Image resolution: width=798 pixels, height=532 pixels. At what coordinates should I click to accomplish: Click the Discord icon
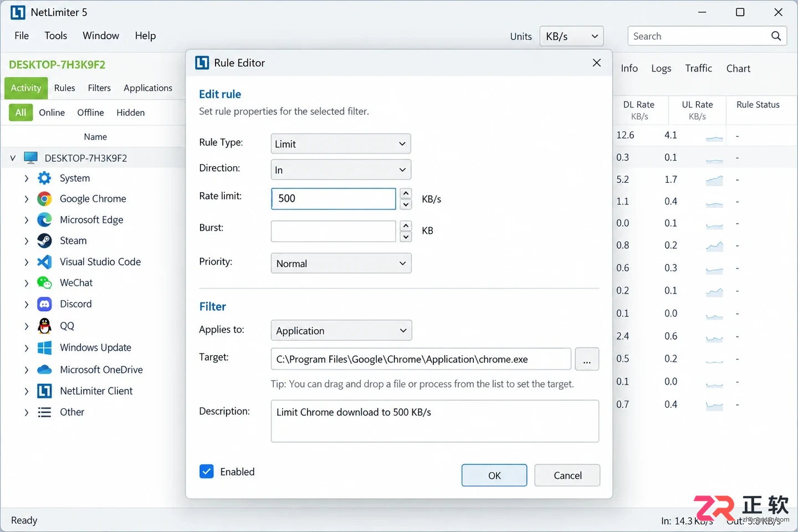click(44, 304)
